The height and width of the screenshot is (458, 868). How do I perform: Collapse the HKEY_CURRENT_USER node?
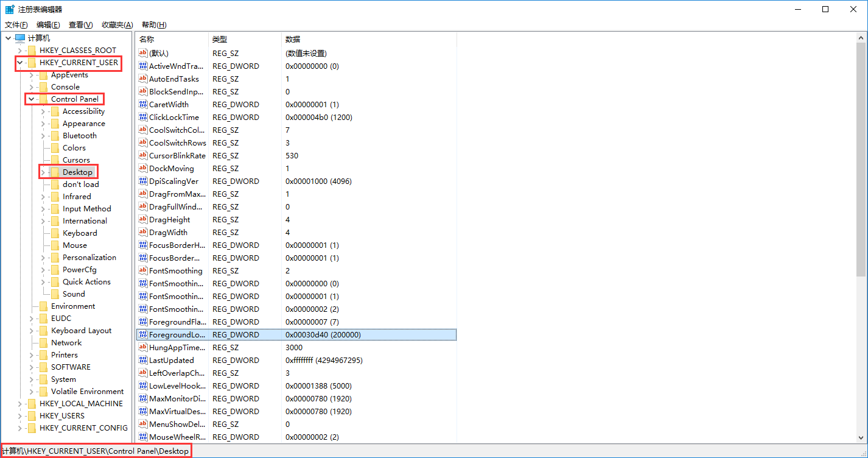[19, 63]
